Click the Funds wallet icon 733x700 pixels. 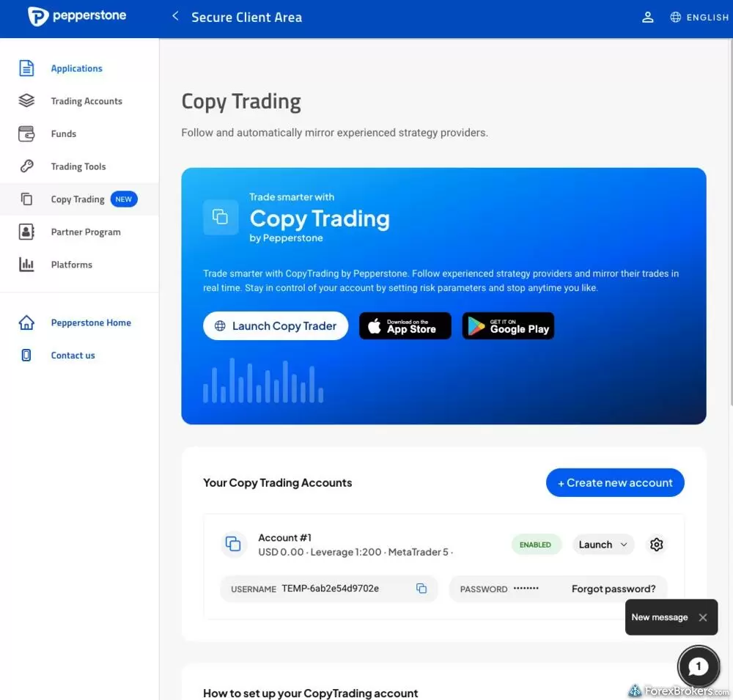coord(26,133)
